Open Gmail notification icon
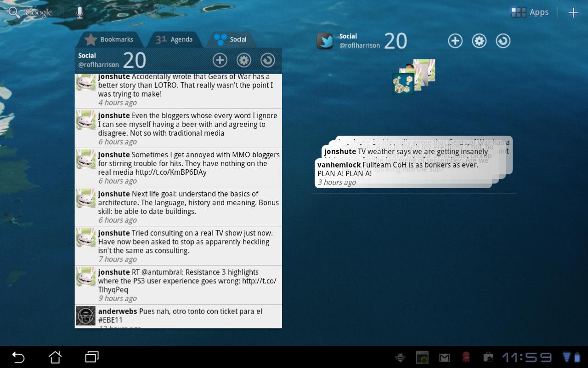 click(x=444, y=357)
